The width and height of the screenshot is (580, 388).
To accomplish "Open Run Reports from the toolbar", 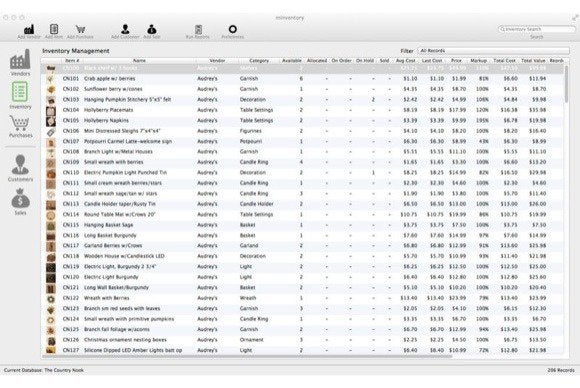I will pyautogui.click(x=198, y=29).
